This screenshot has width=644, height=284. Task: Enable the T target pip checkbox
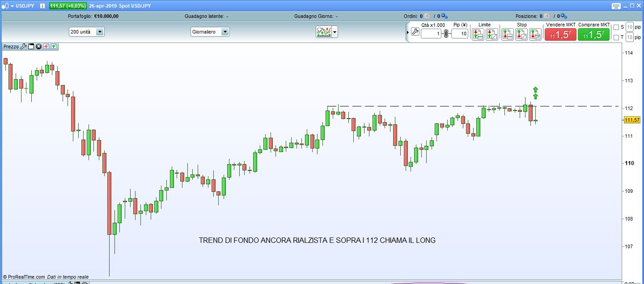click(616, 38)
